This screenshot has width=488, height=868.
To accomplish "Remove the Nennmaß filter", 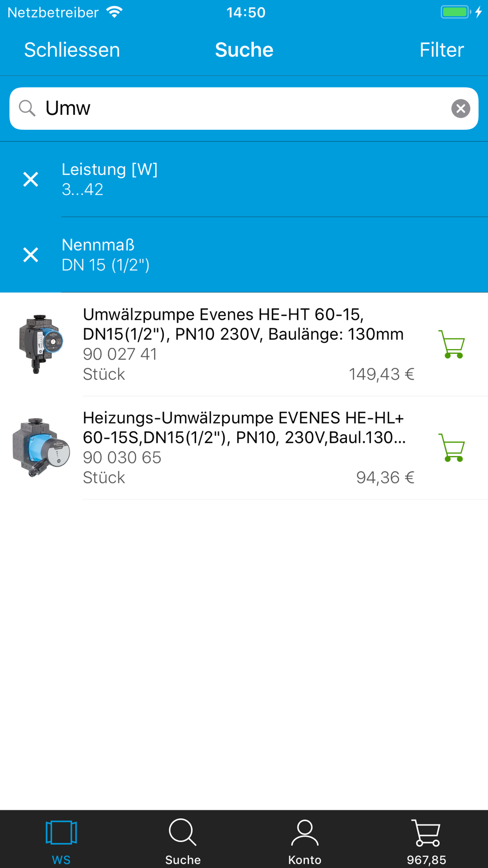I will [31, 254].
